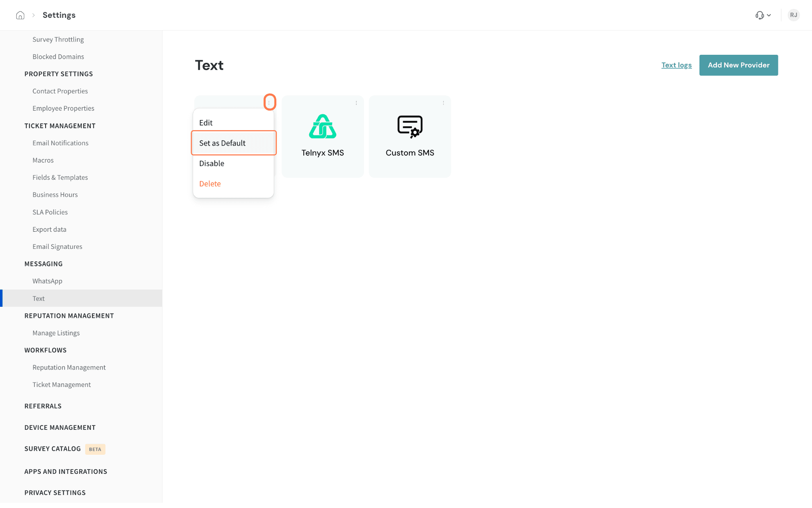Click the Add New Provider button
This screenshot has width=812, height=508.
738,65
